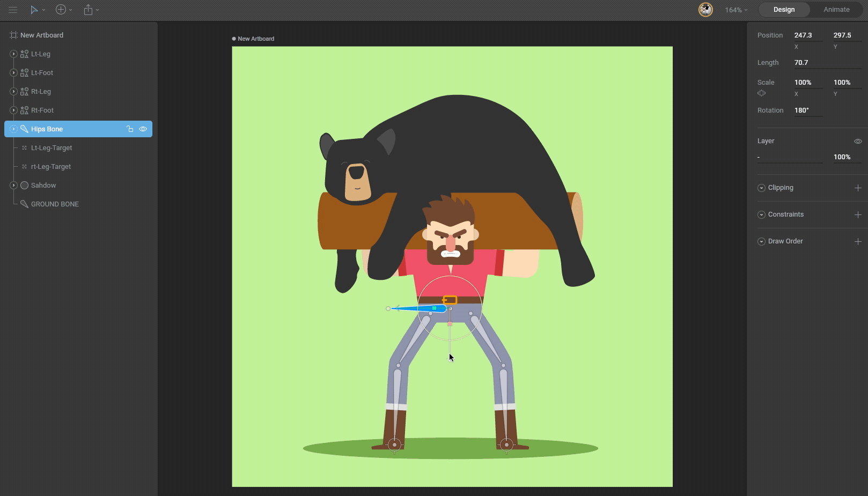The width and height of the screenshot is (868, 496).
Task: Expand the Sahdow shape item
Action: pyautogui.click(x=14, y=186)
